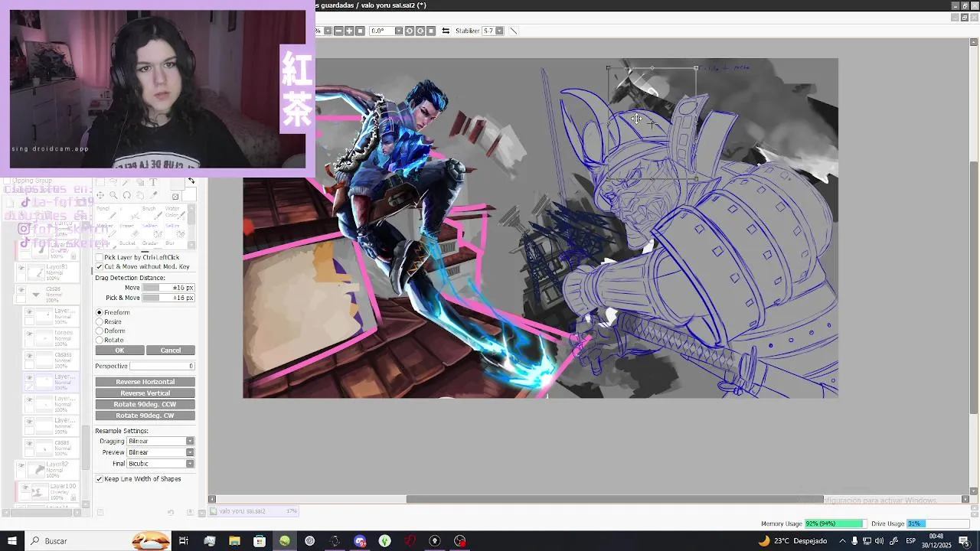Adjust the Move drag distance slider
This screenshot has height=551, width=980.
[168, 288]
